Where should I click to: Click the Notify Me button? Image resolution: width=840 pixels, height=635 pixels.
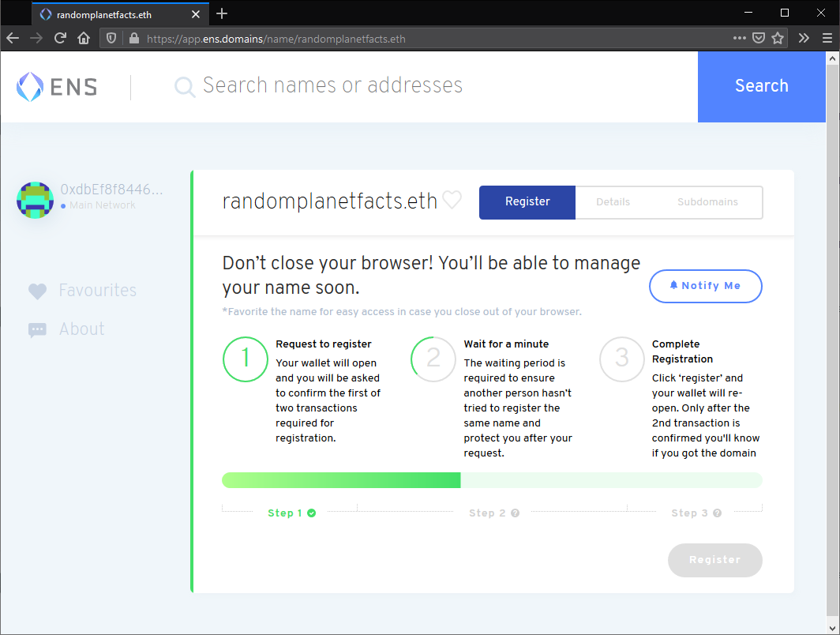tap(705, 286)
